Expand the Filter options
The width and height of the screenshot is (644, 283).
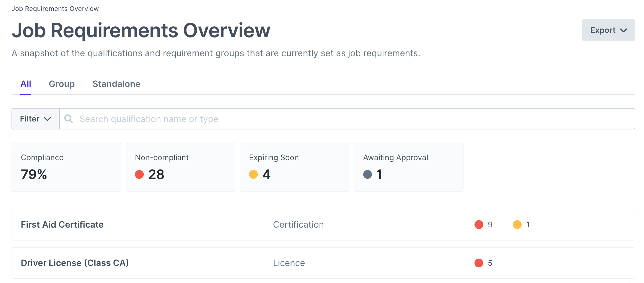pos(35,119)
